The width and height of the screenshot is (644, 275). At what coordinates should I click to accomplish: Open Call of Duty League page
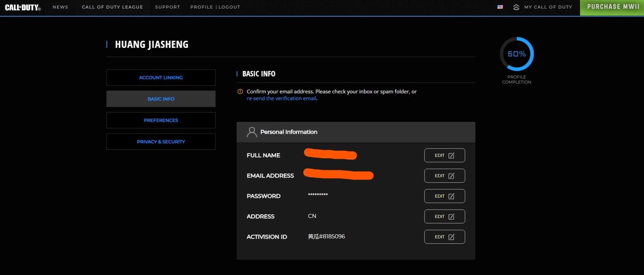(x=112, y=7)
